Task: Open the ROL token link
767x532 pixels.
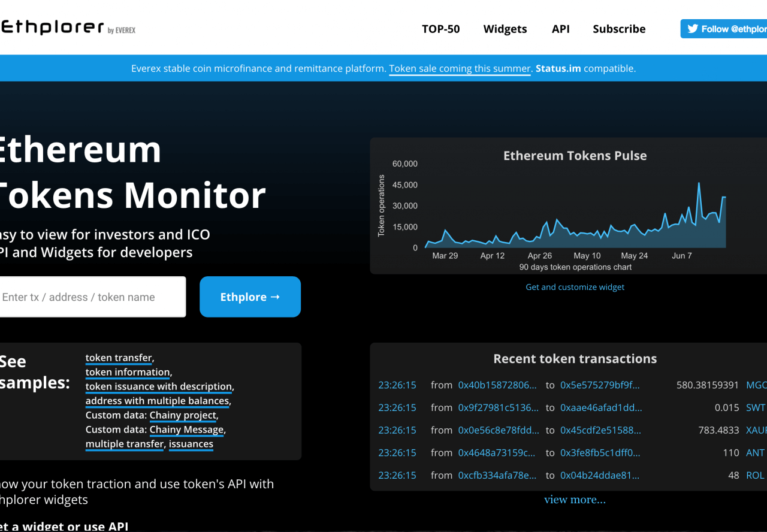Action: click(x=755, y=475)
